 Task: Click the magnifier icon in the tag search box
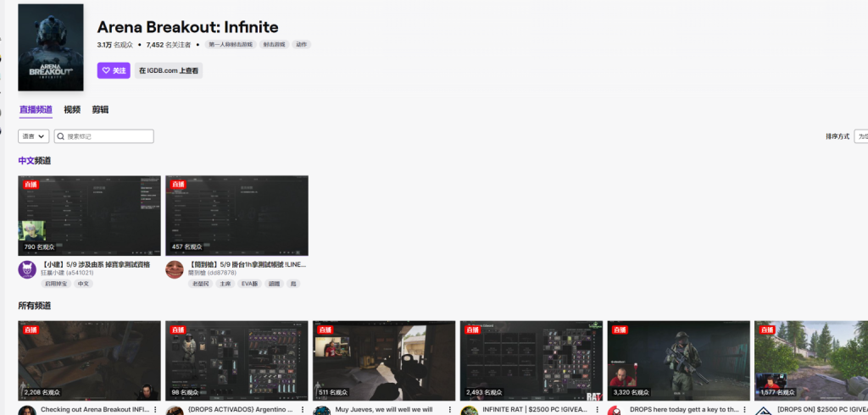pyautogui.click(x=61, y=136)
